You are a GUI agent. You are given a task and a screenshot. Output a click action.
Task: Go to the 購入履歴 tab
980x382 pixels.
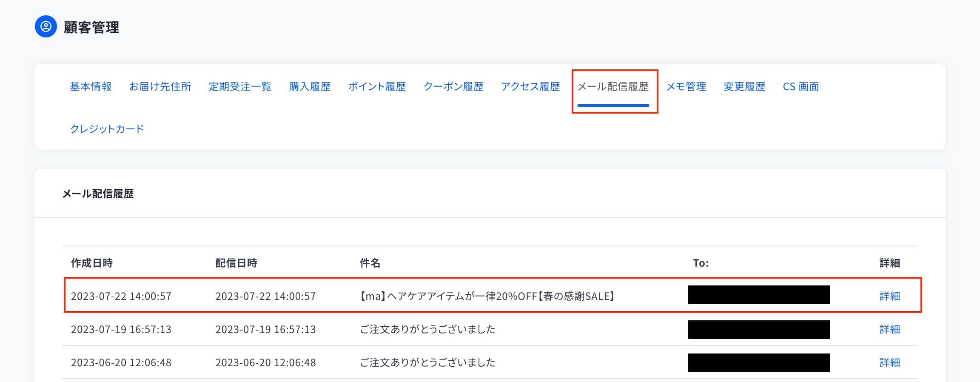point(310,87)
